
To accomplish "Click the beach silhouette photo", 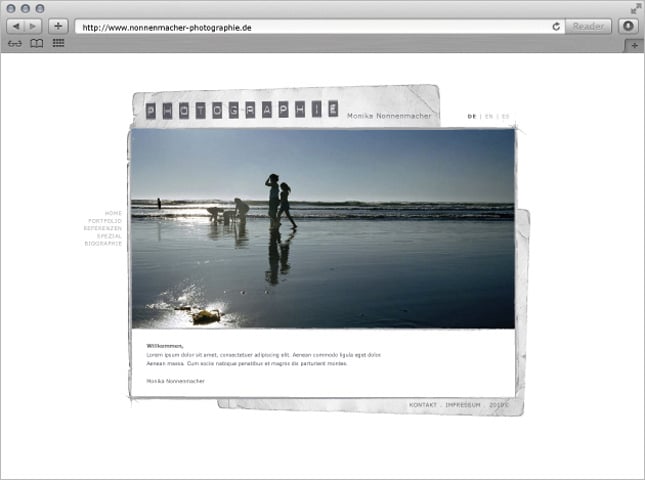I will pos(323,229).
